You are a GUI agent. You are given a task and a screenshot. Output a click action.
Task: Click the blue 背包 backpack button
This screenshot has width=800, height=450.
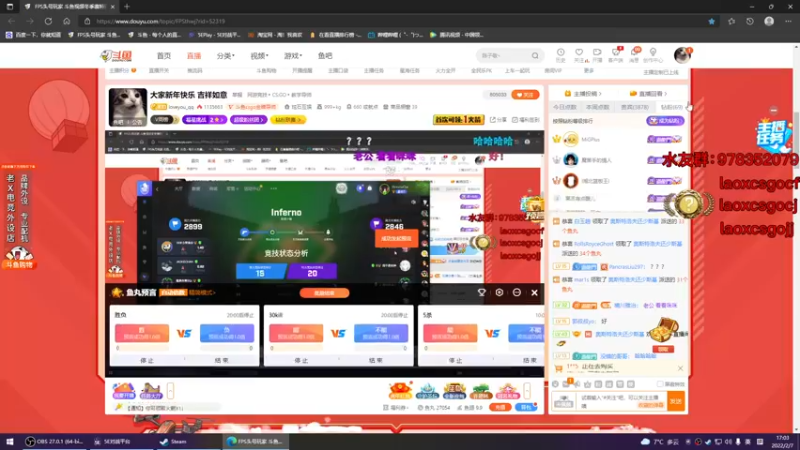(x=526, y=407)
